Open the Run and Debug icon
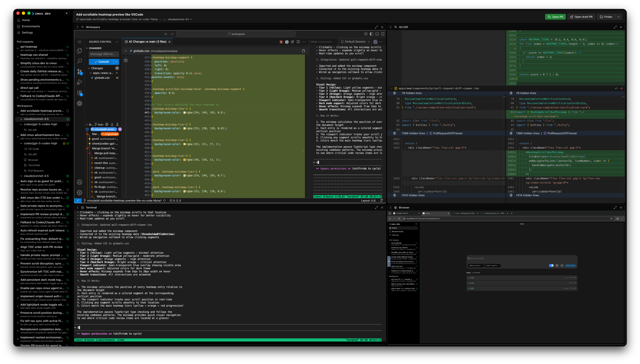Viewport: 640px width, 364px height. click(x=80, y=82)
